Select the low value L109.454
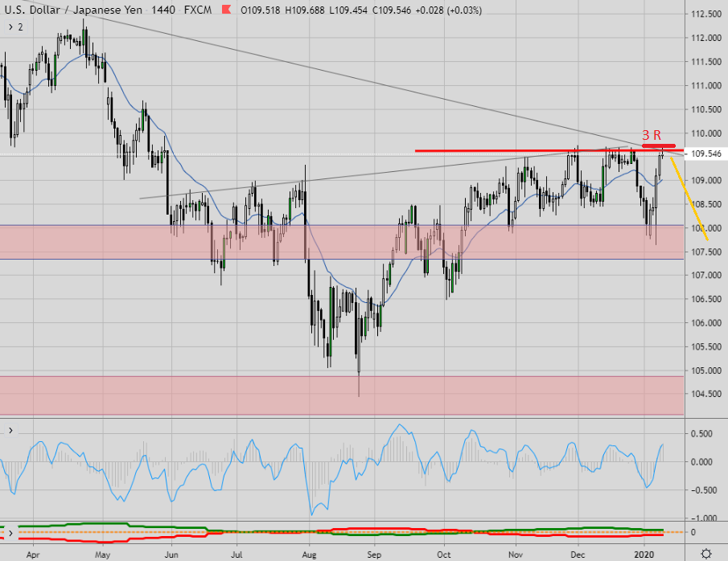Viewport: 728px width, 561px height. 348,10
